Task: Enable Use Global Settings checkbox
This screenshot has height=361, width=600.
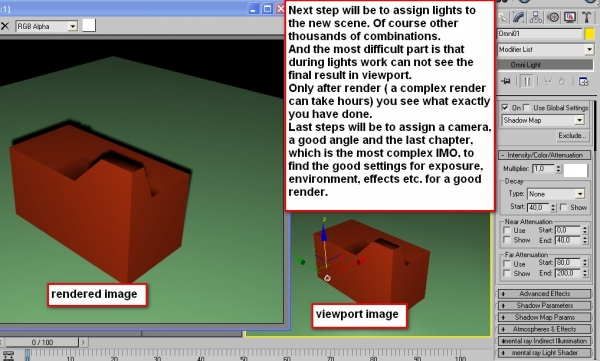Action: pos(527,108)
